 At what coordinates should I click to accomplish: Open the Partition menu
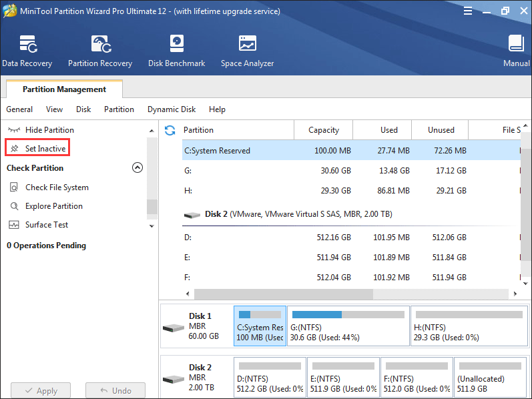(x=119, y=109)
